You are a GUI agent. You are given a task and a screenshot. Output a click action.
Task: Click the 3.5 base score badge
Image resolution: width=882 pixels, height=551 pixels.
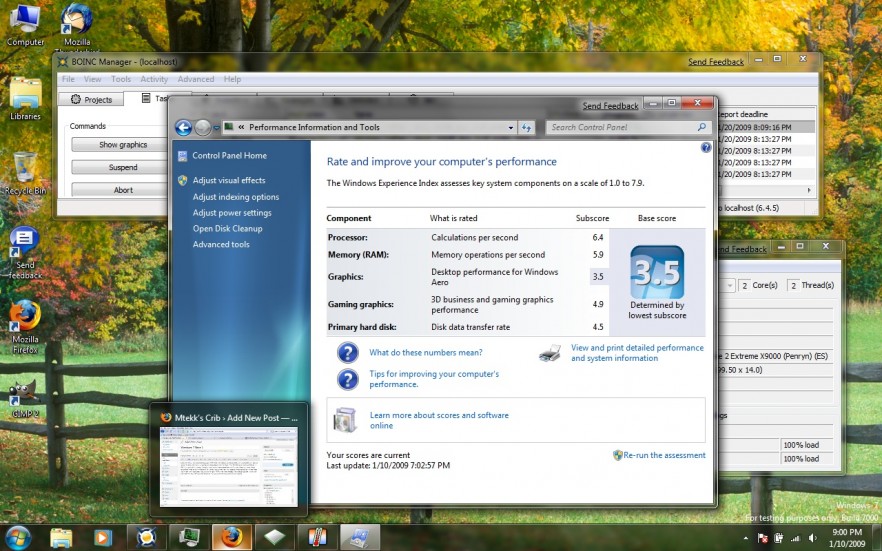point(657,273)
